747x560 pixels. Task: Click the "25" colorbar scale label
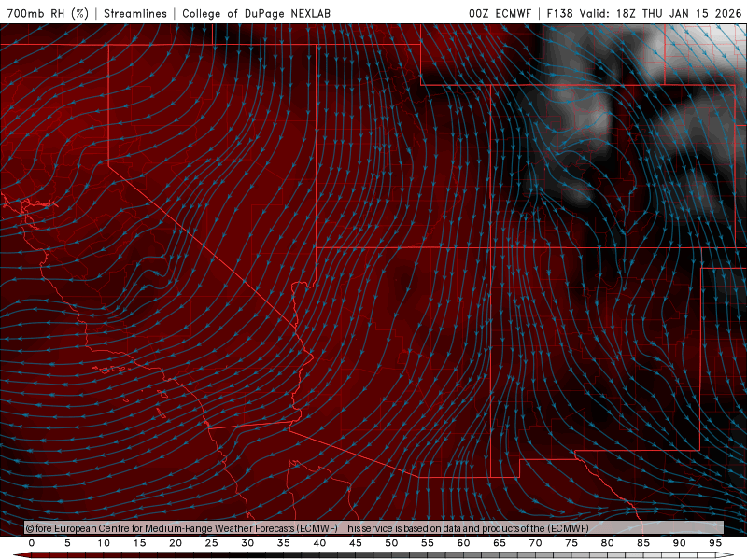(x=212, y=543)
